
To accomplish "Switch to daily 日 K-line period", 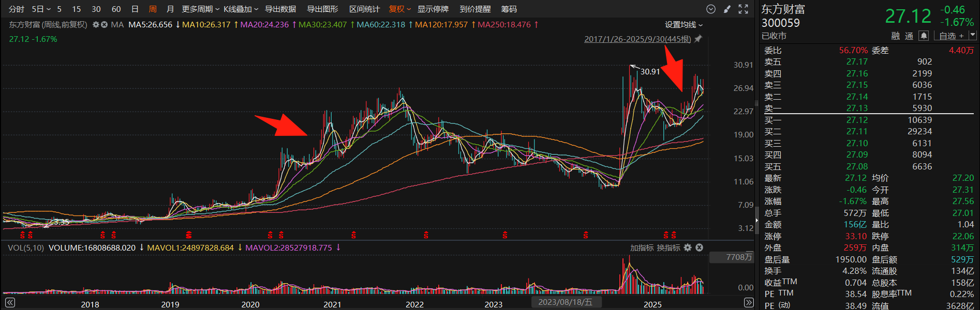I will point(135,9).
